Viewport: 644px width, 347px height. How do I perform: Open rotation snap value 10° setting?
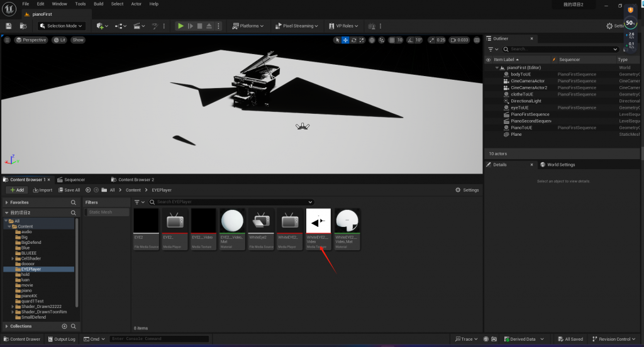click(x=418, y=40)
